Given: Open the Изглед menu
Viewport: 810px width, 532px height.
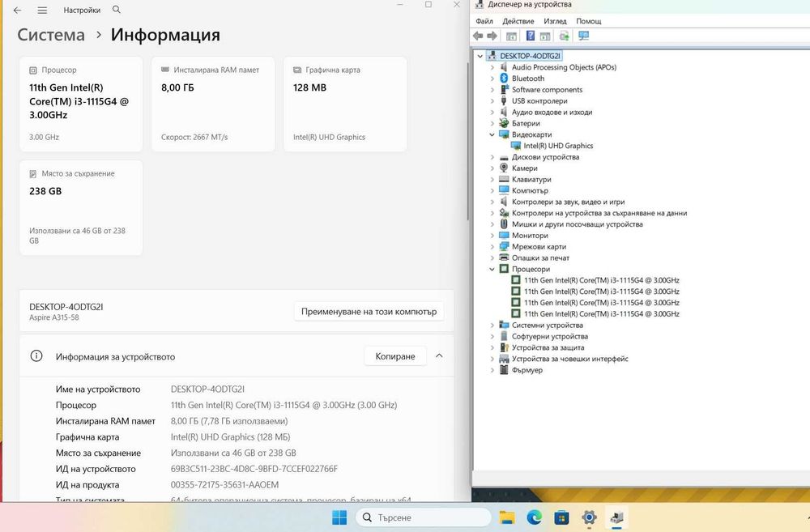Looking at the screenshot, I should tap(555, 21).
